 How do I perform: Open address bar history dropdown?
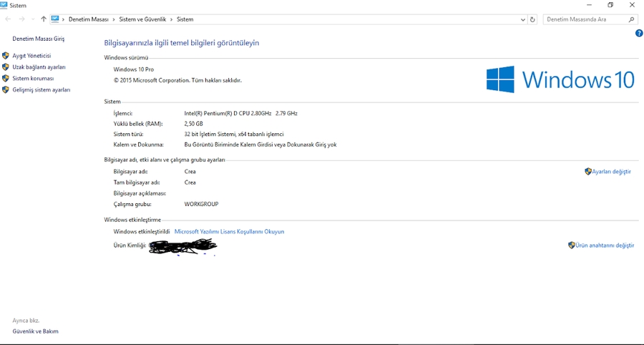(523, 19)
